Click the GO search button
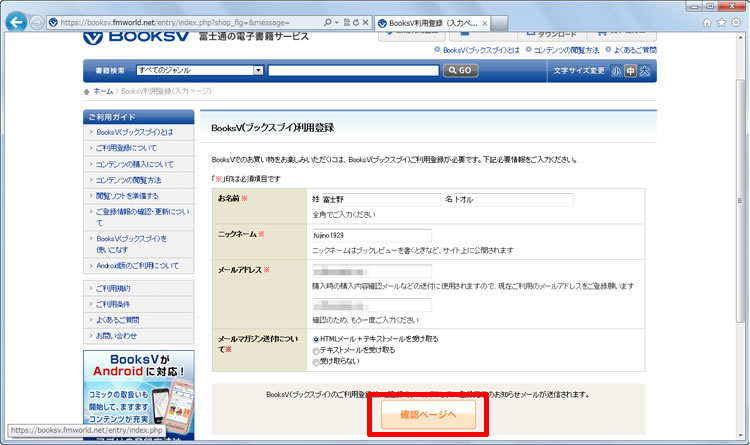Image resolution: width=750 pixels, height=445 pixels. pyautogui.click(x=460, y=70)
